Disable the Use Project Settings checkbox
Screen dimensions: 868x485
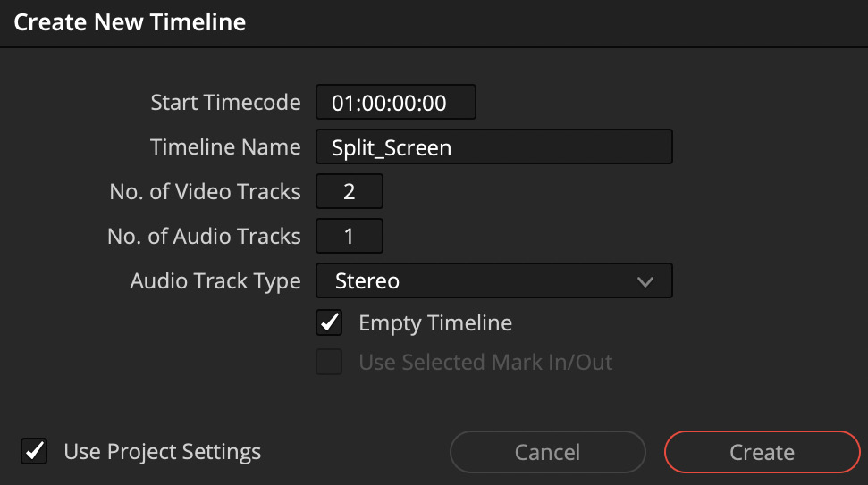[34, 451]
